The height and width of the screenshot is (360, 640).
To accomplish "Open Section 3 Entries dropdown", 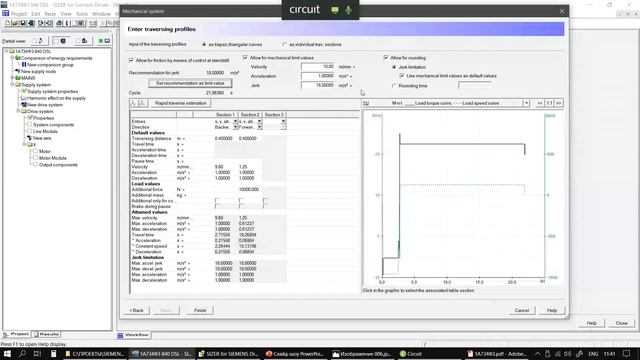I will coord(283,121).
